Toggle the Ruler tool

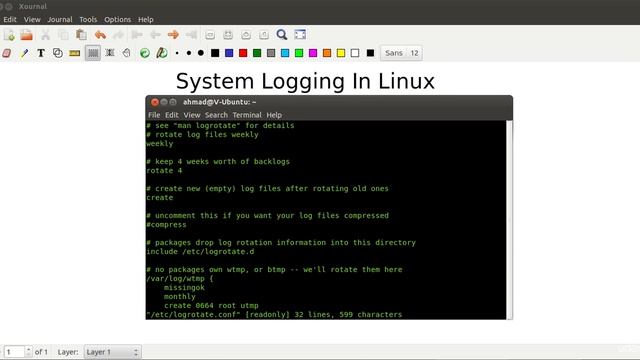click(x=75, y=53)
